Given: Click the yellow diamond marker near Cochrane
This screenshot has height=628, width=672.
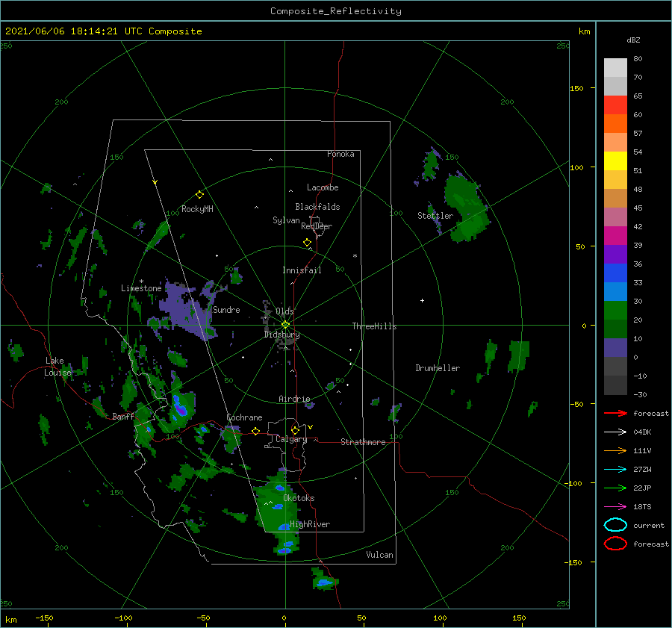Looking at the screenshot, I should click(x=255, y=432).
